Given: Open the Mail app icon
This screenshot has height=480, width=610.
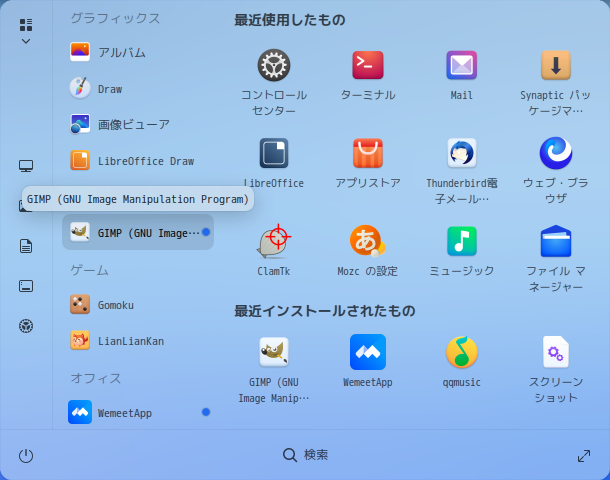Looking at the screenshot, I should tap(461, 65).
